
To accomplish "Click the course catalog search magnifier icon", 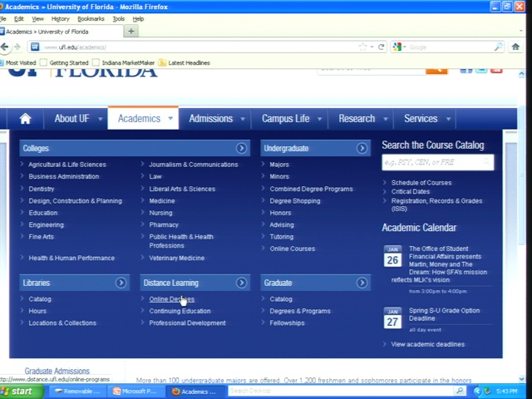I will pos(487,162).
